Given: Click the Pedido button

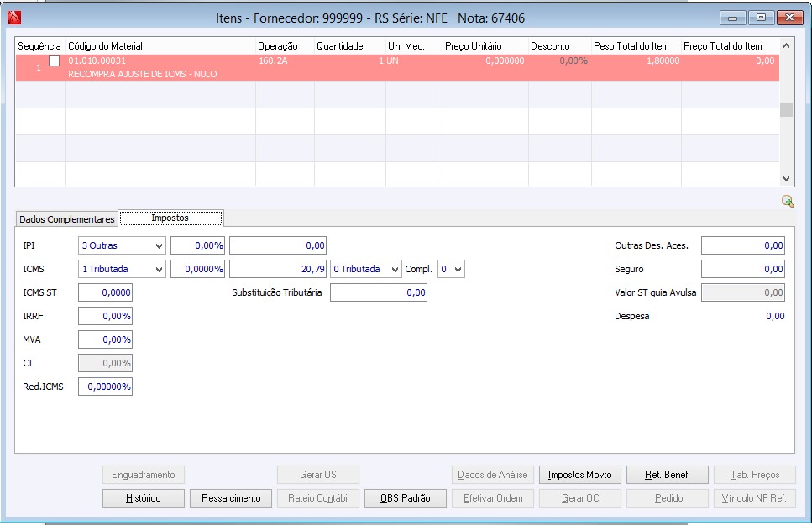Looking at the screenshot, I should click(x=668, y=498).
